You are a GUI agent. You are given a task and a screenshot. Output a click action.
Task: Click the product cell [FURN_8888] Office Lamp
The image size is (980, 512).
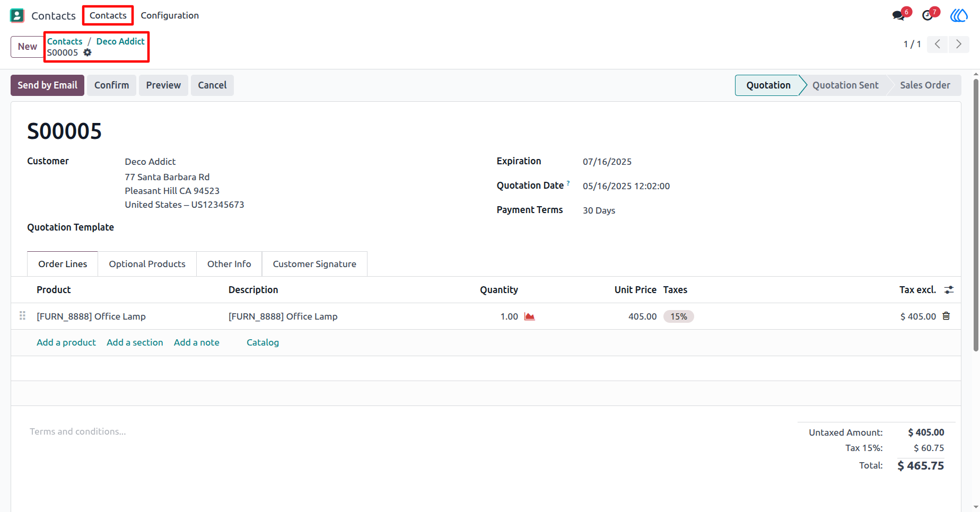click(x=91, y=316)
